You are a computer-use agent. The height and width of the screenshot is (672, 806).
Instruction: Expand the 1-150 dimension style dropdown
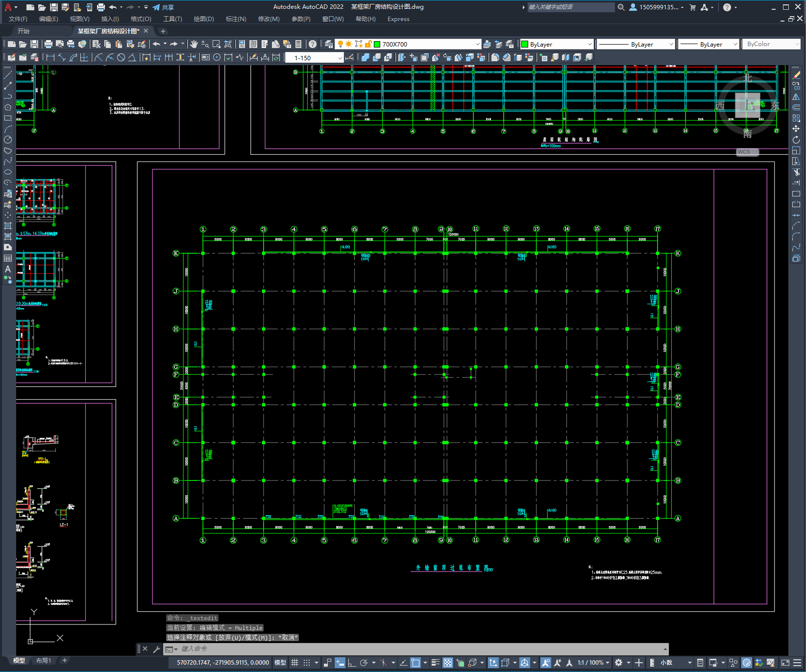tap(340, 58)
